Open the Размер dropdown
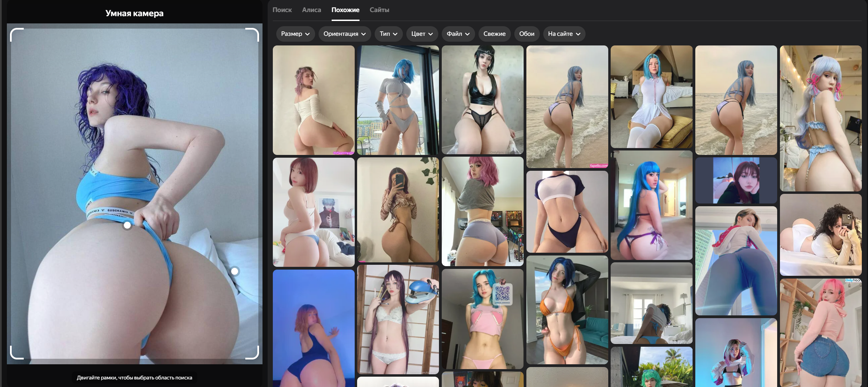This screenshot has height=387, width=868. [x=295, y=34]
